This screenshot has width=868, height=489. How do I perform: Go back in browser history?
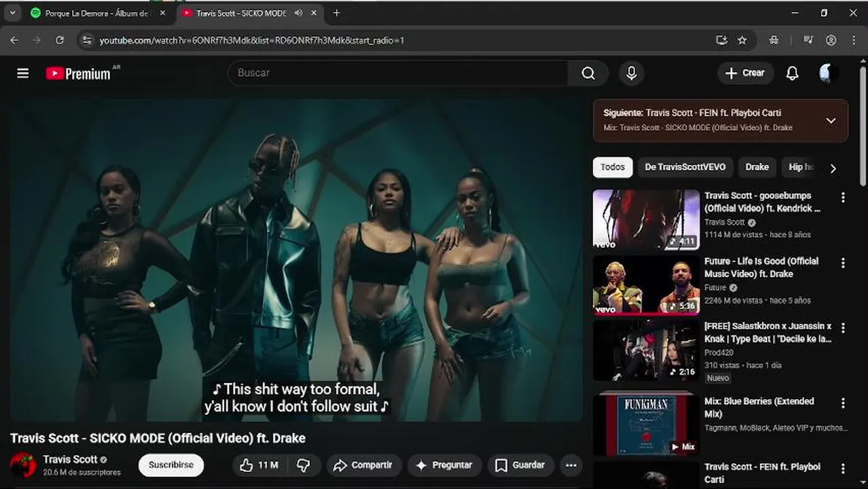pyautogui.click(x=14, y=40)
